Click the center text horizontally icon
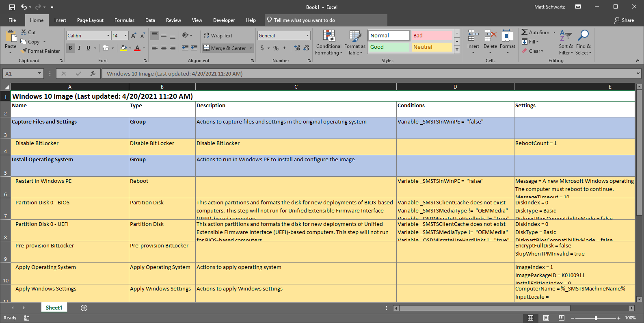This screenshot has width=644, height=323. [x=164, y=48]
